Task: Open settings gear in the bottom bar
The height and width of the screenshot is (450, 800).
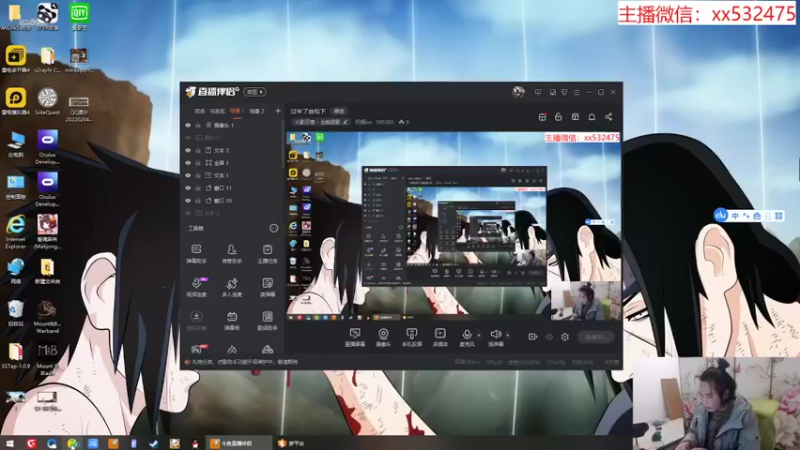Action: tap(565, 337)
